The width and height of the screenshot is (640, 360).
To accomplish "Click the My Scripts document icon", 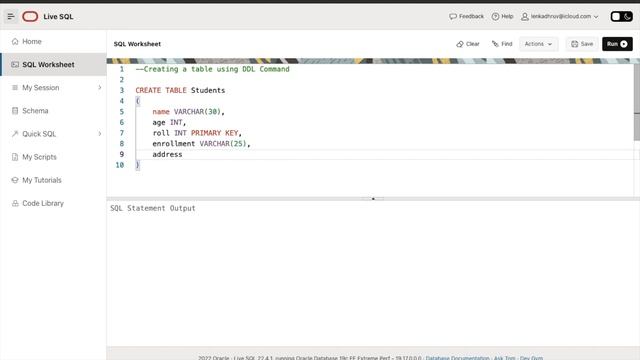I will [15, 157].
